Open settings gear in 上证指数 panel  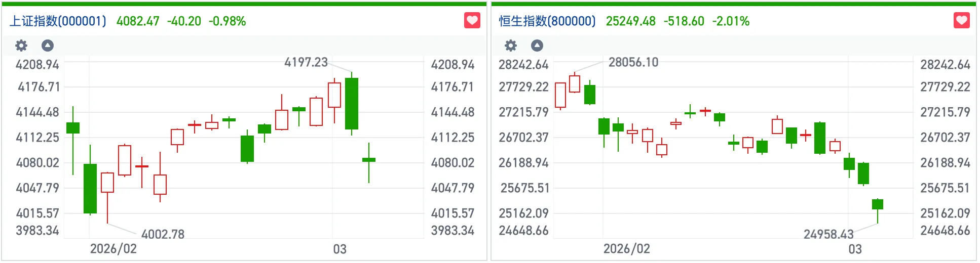(21, 46)
